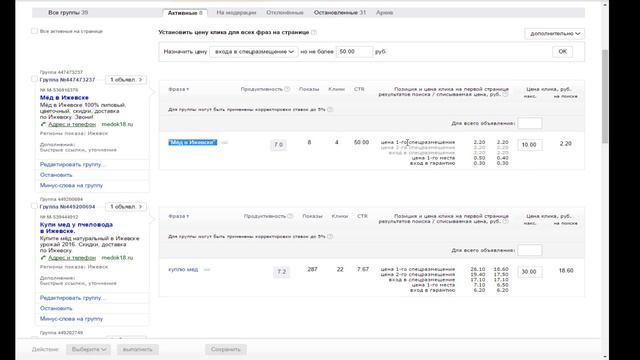Open bid adjustments help icon in first group
This screenshot has height=360, width=640.
pos(330,109)
